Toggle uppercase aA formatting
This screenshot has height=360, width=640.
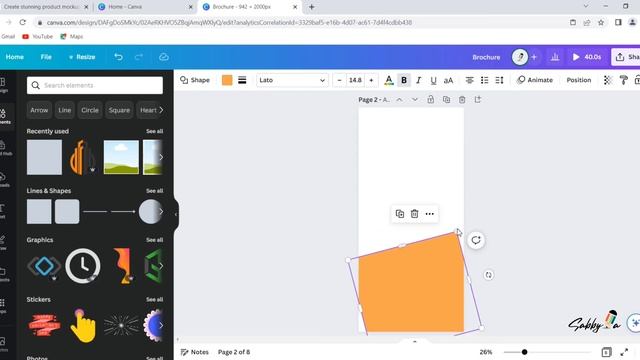[x=448, y=80]
